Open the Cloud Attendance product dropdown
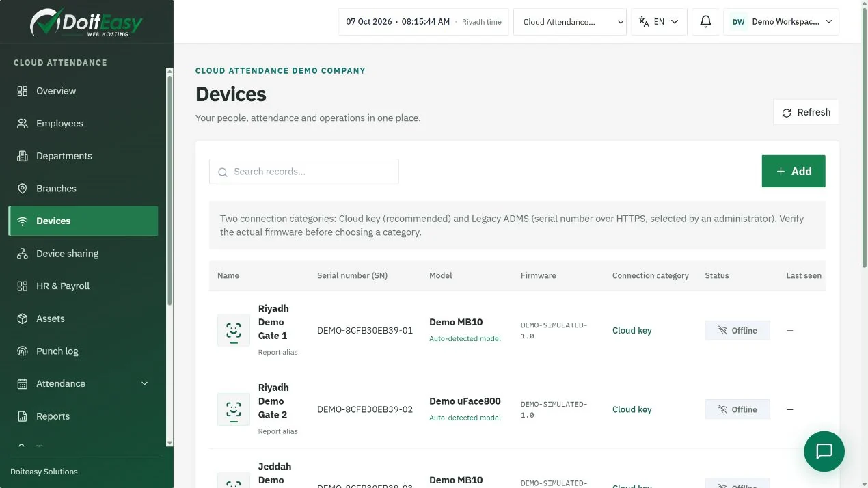 570,22
